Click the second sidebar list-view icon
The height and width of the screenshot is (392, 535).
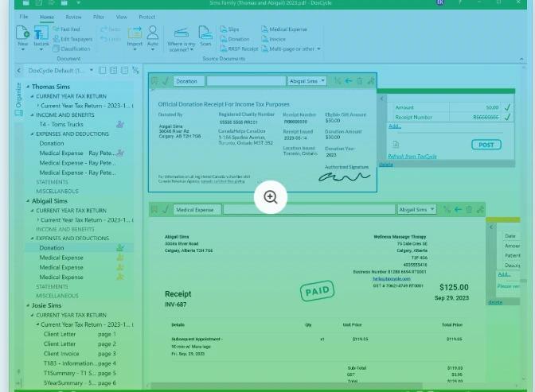click(x=113, y=71)
